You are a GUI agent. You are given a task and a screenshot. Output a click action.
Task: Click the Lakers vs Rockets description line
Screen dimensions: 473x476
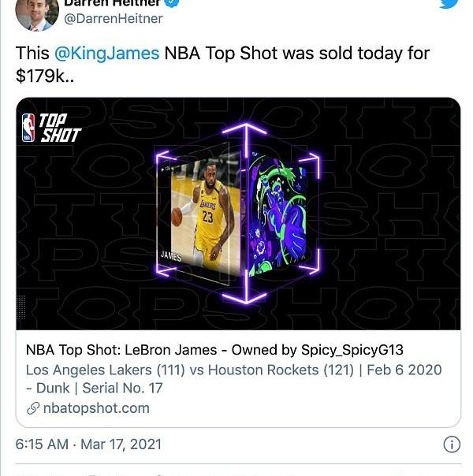click(233, 370)
